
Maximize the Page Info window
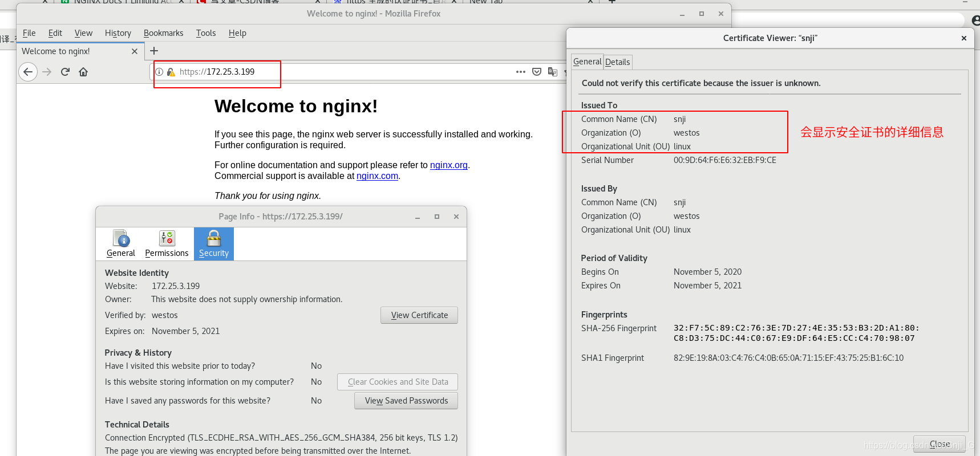(437, 217)
